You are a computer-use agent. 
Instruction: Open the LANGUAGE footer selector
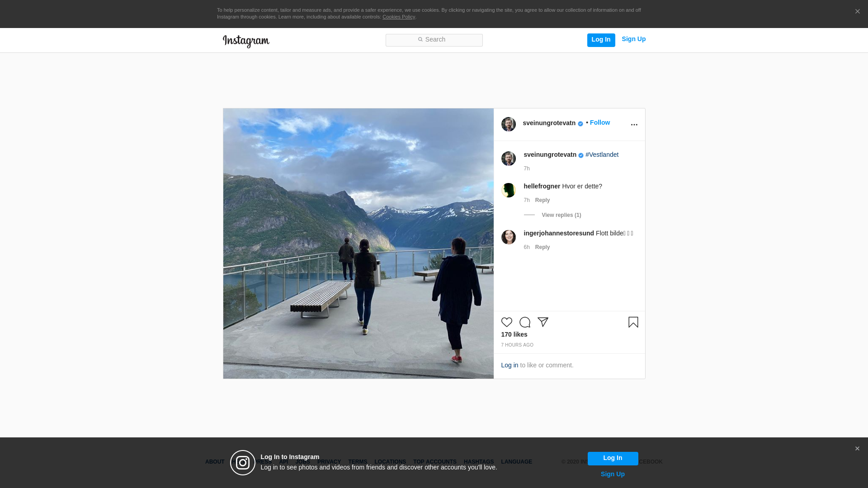(x=516, y=462)
